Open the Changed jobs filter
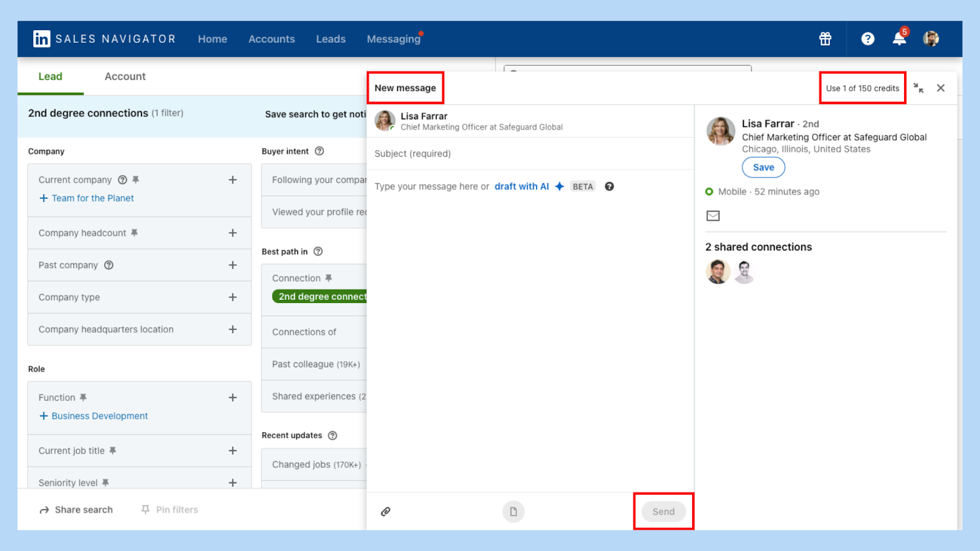 coord(314,465)
